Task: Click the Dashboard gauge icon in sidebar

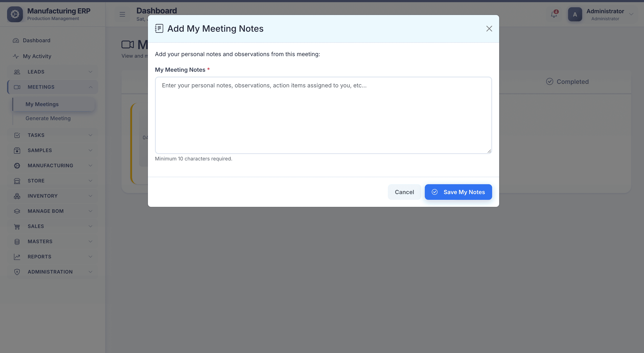Action: [x=16, y=40]
